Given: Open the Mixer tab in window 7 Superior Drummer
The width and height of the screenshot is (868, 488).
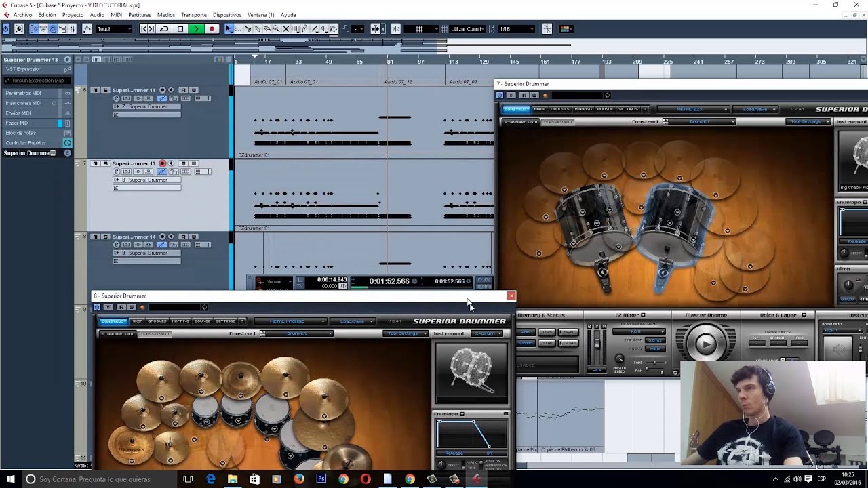Looking at the screenshot, I should [x=540, y=109].
